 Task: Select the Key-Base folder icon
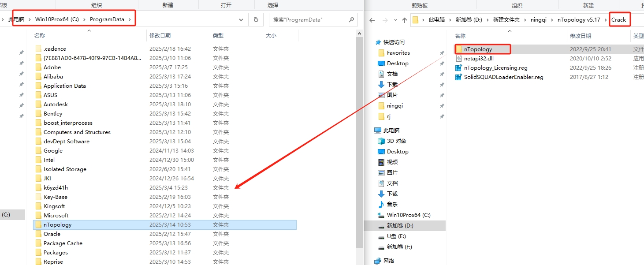38,197
